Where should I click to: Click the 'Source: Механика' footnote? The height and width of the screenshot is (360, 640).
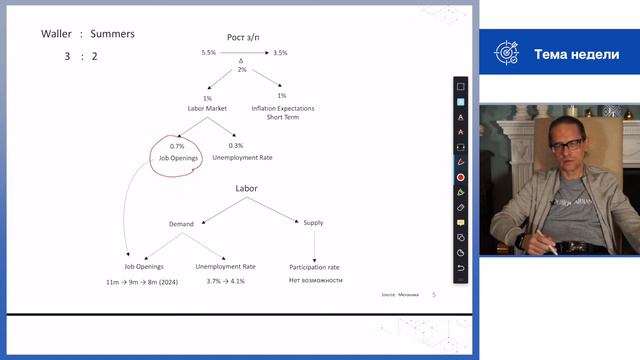click(x=400, y=295)
